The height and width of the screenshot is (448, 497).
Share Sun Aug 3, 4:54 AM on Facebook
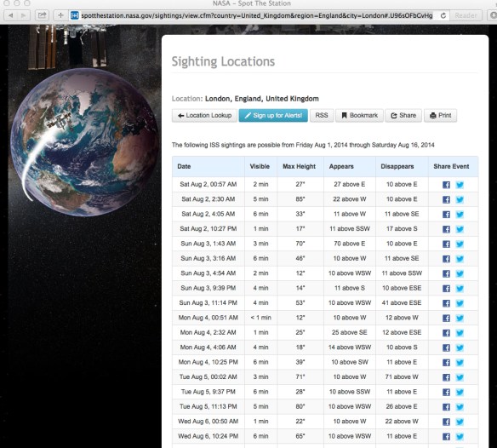446,273
